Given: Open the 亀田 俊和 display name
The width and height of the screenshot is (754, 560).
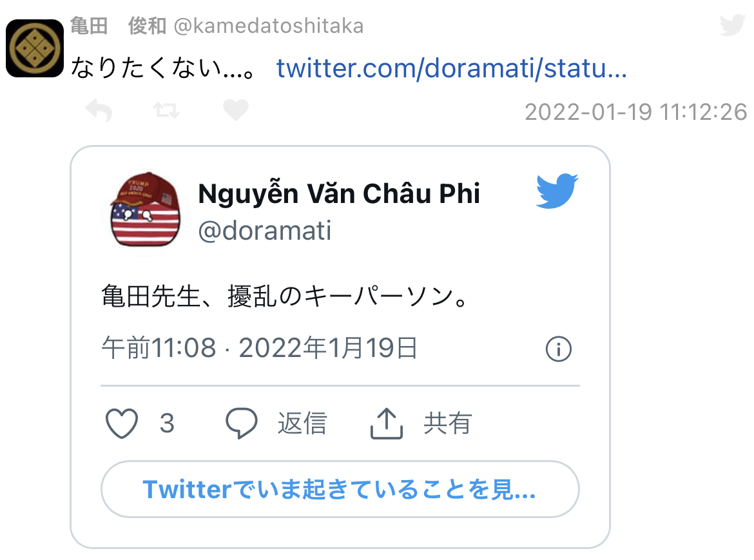Looking at the screenshot, I should point(118,26).
